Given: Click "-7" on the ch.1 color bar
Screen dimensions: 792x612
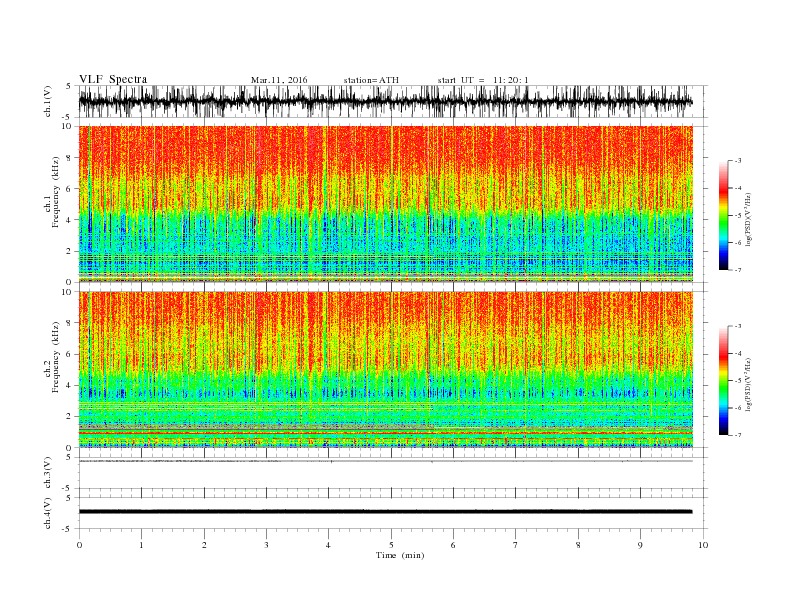Looking at the screenshot, I should tap(738, 270).
